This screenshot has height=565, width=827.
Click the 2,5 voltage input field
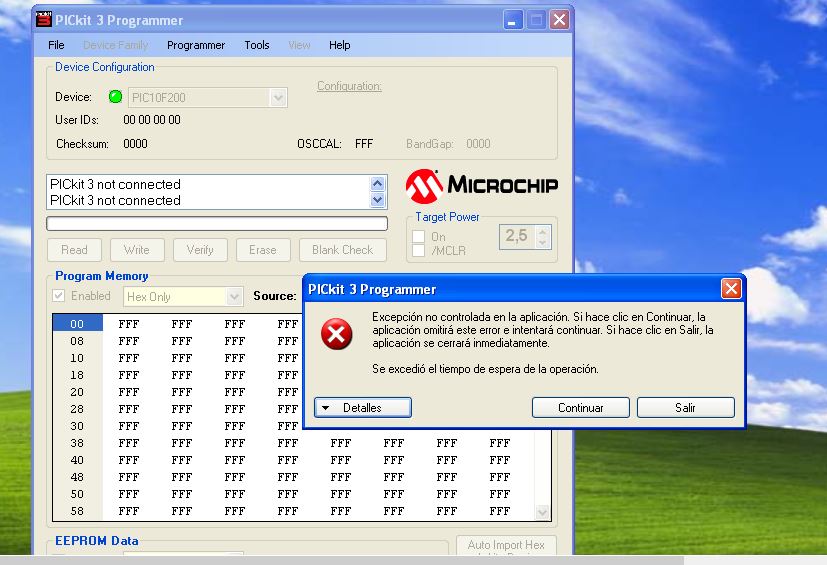tap(517, 236)
